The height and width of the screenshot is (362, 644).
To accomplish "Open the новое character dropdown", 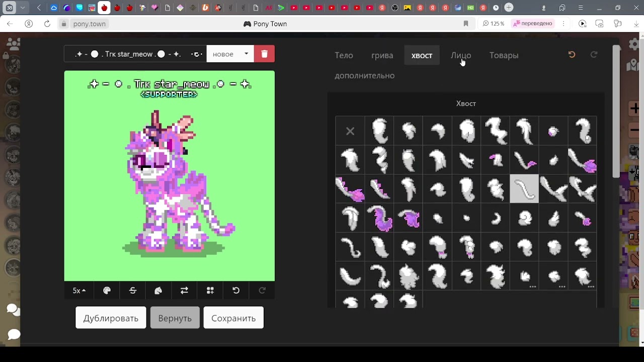I will click(x=230, y=54).
